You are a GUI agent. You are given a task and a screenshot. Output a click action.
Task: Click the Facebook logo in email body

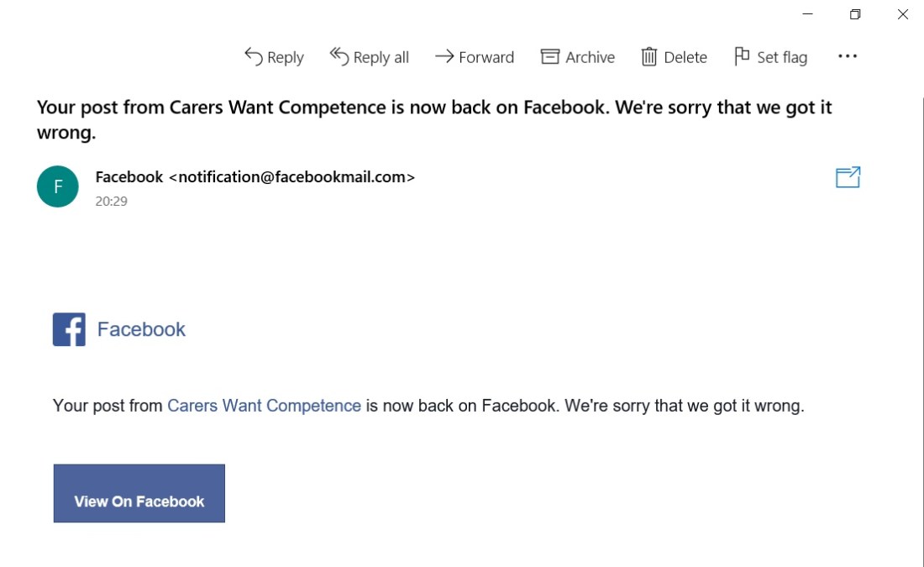pos(69,329)
